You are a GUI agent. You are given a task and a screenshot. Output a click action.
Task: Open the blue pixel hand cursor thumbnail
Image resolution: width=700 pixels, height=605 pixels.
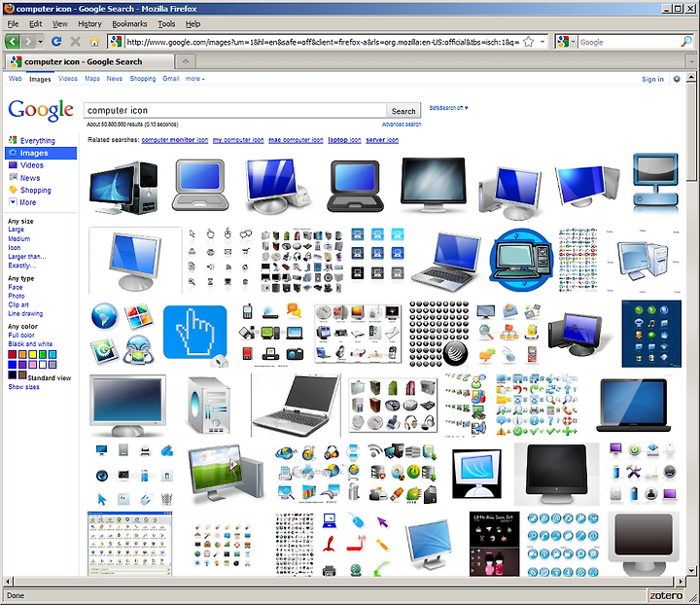pyautogui.click(x=195, y=333)
